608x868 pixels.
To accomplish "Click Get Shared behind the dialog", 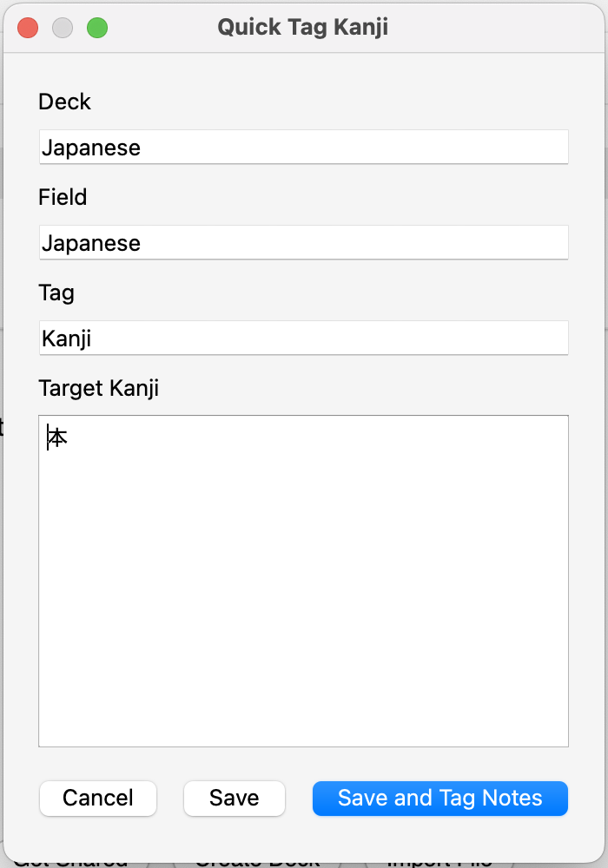I will (x=71, y=861).
